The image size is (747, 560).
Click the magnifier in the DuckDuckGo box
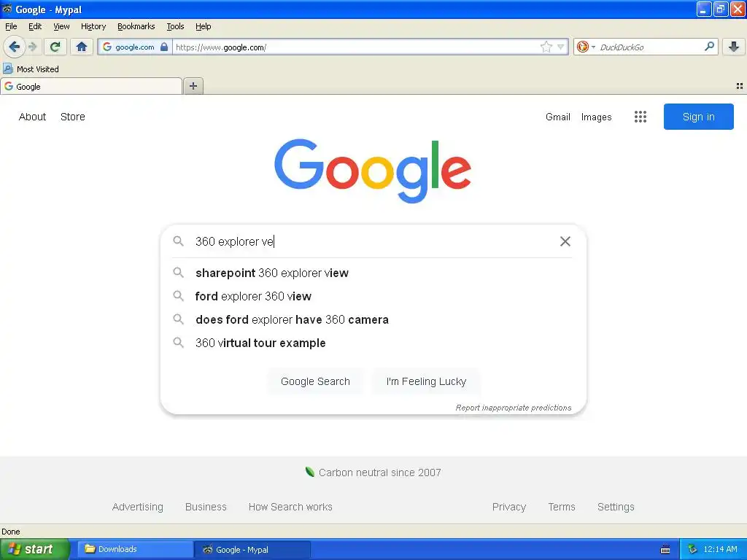(x=709, y=46)
